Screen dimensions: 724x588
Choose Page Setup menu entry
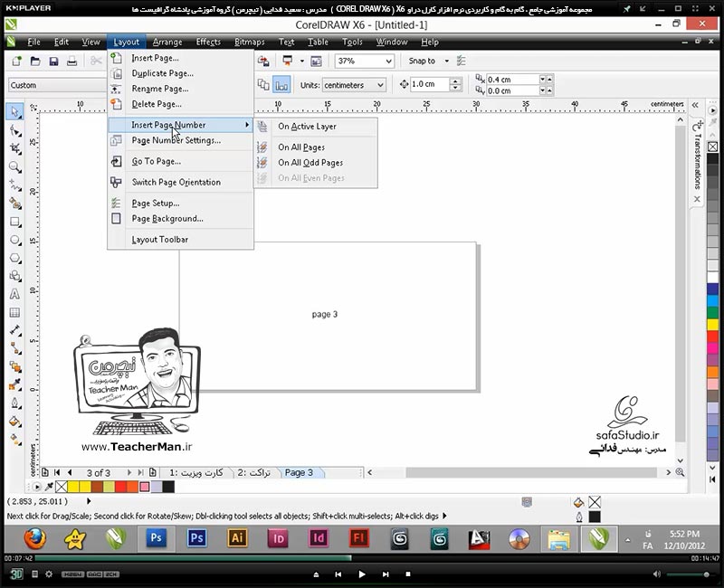pyautogui.click(x=156, y=204)
